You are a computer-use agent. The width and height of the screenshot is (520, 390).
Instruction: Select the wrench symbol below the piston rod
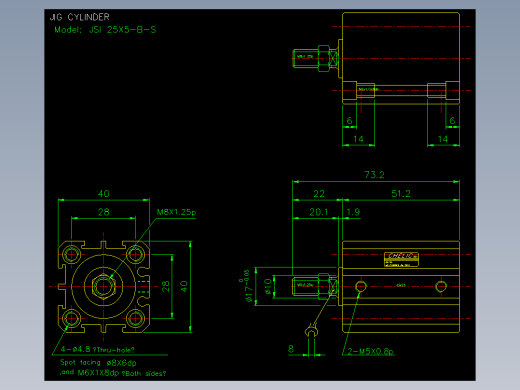tap(311, 331)
